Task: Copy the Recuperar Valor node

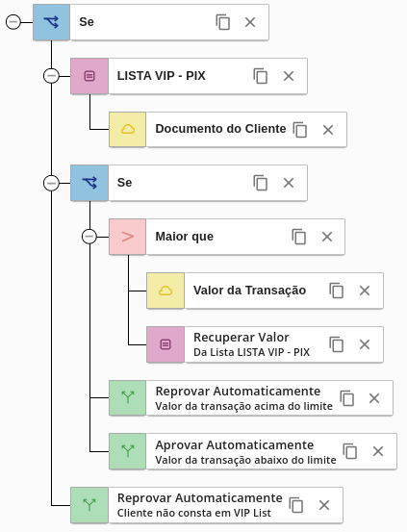Action: tap(337, 344)
